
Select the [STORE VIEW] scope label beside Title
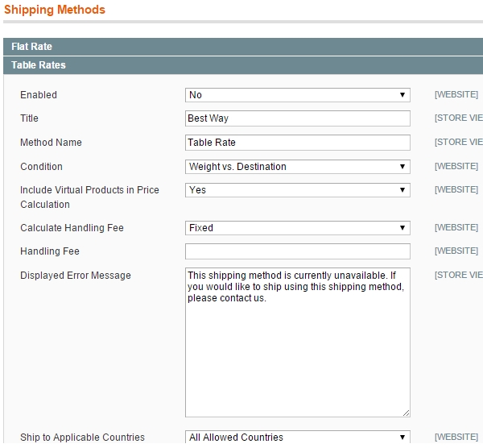click(x=459, y=118)
